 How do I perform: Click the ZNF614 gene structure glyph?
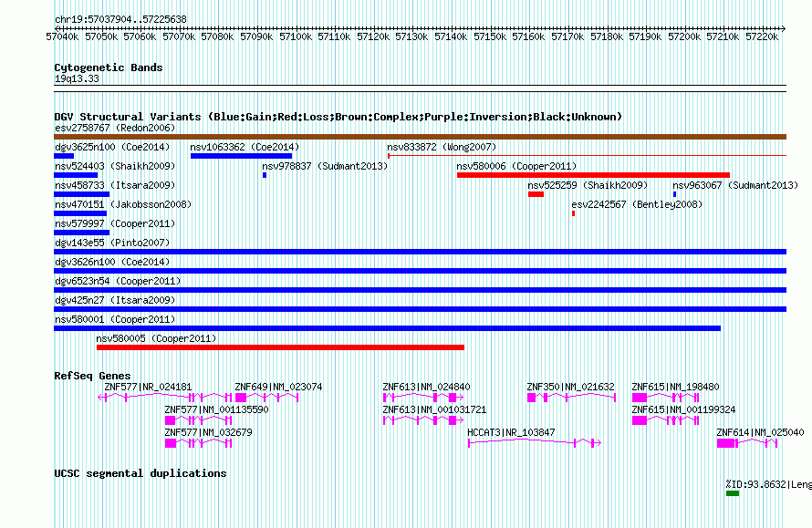tap(747, 443)
